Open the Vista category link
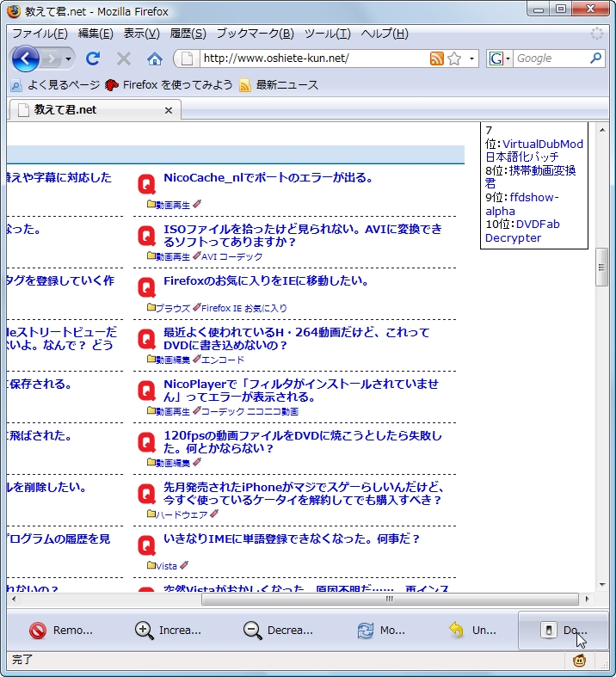This screenshot has height=677, width=616. click(x=166, y=566)
